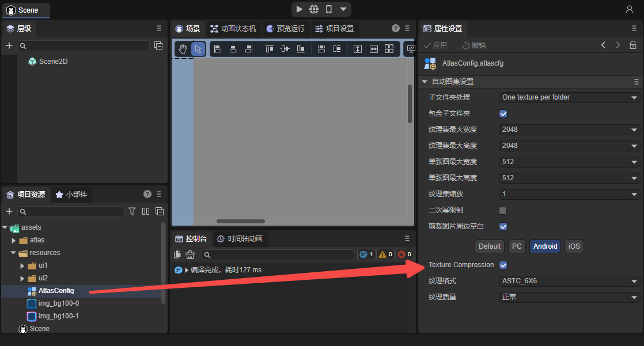Select the PC platform button

pyautogui.click(x=517, y=246)
